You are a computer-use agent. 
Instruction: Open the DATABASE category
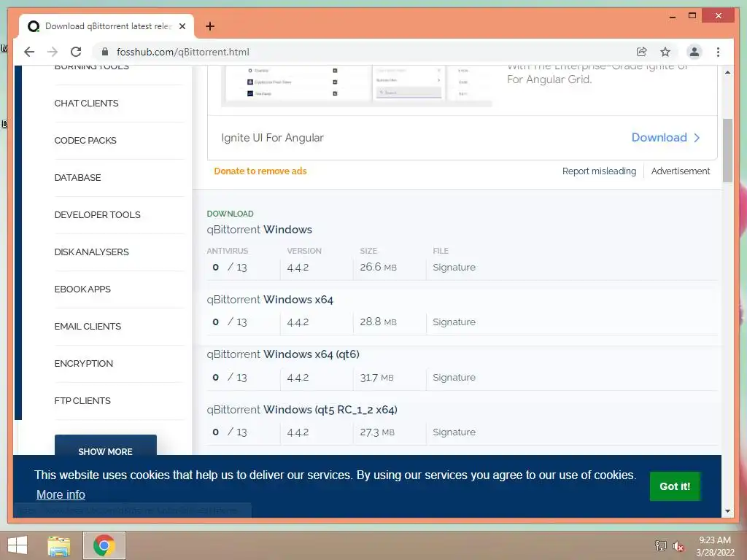(77, 178)
